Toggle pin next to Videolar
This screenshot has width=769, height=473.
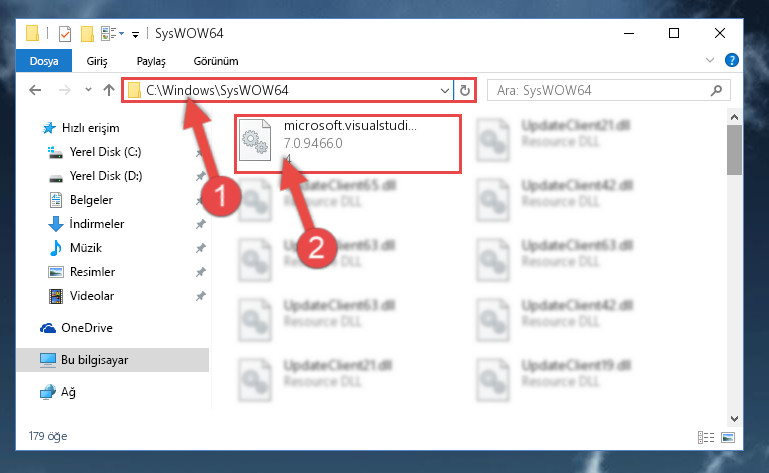coord(201,296)
